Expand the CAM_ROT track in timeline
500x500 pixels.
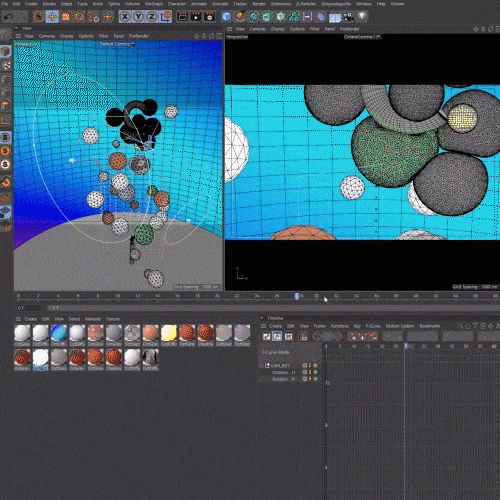tap(262, 366)
